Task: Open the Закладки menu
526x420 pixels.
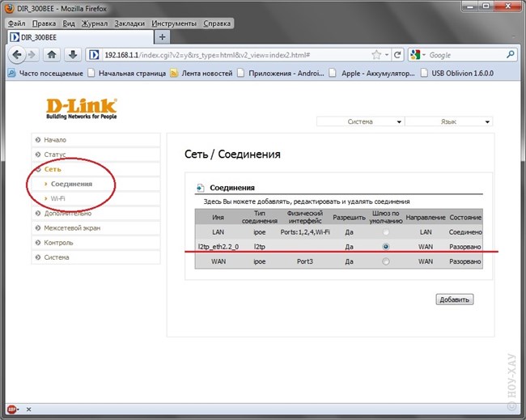Action: (x=129, y=23)
